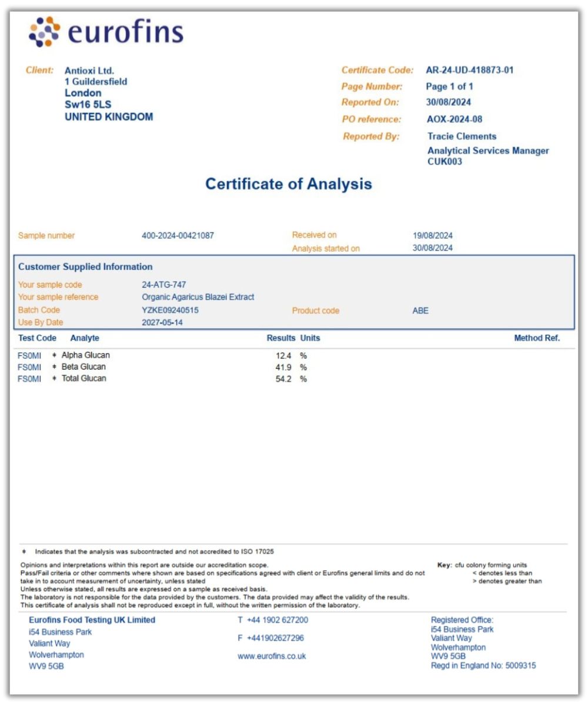Click the 'Product code' label

[316, 311]
